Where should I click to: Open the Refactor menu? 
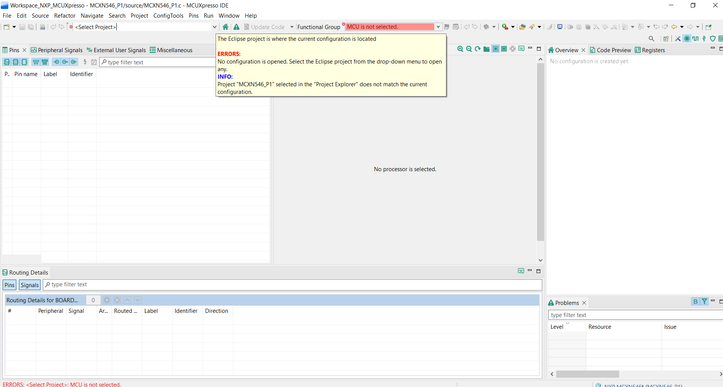click(65, 16)
